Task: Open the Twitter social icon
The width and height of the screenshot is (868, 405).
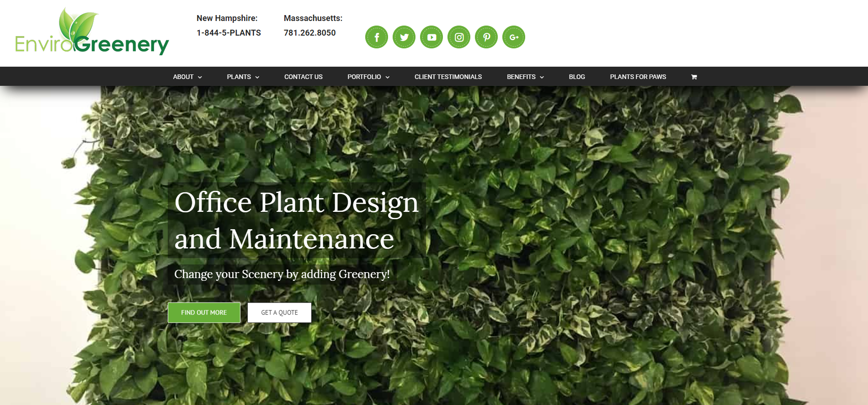Action: coord(404,37)
